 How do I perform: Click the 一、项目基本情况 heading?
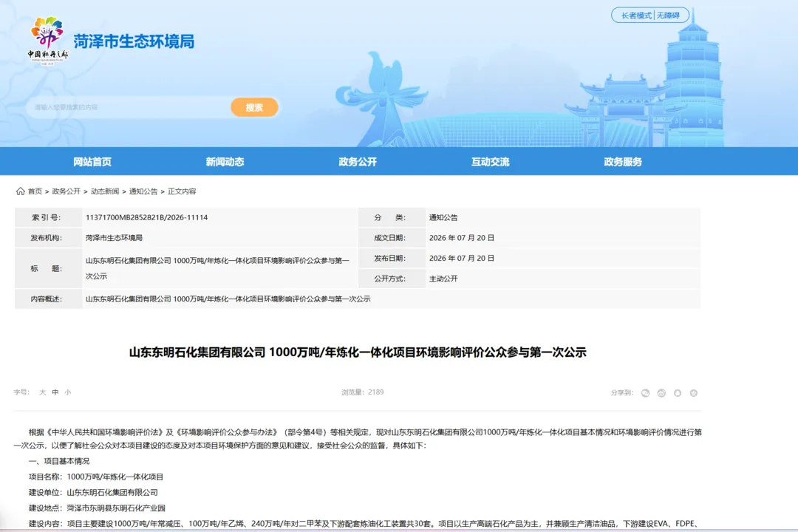pos(59,461)
